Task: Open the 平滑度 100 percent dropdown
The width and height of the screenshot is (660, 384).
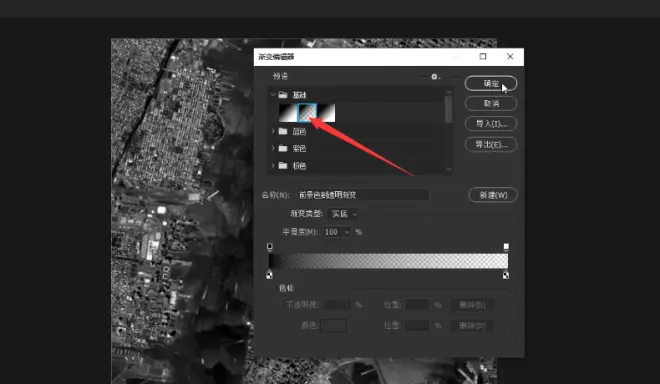Action: tap(337, 232)
